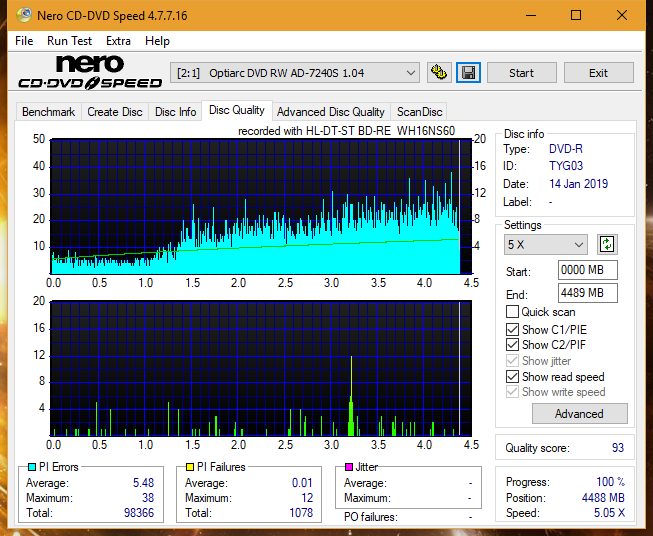Enable the Quick scan checkbox

tap(512, 312)
